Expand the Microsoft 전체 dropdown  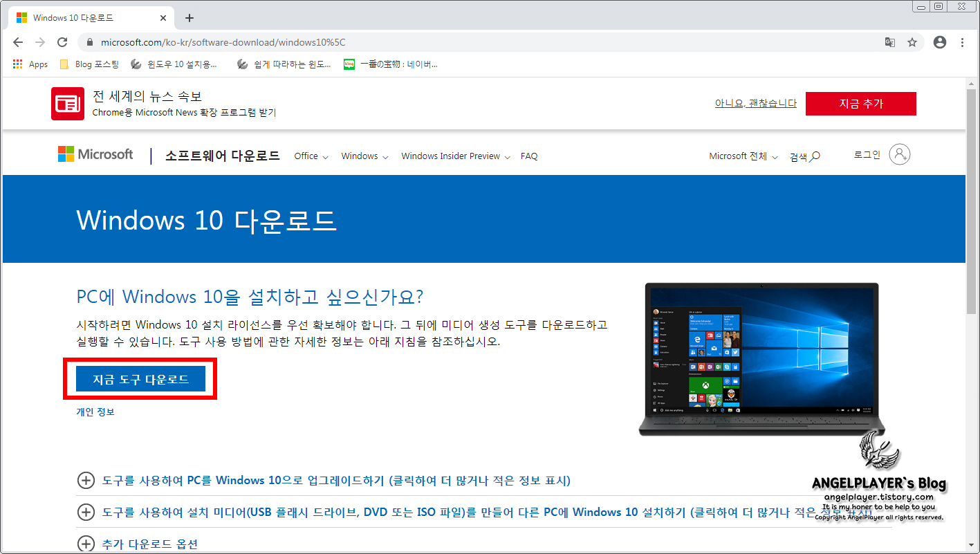[743, 156]
